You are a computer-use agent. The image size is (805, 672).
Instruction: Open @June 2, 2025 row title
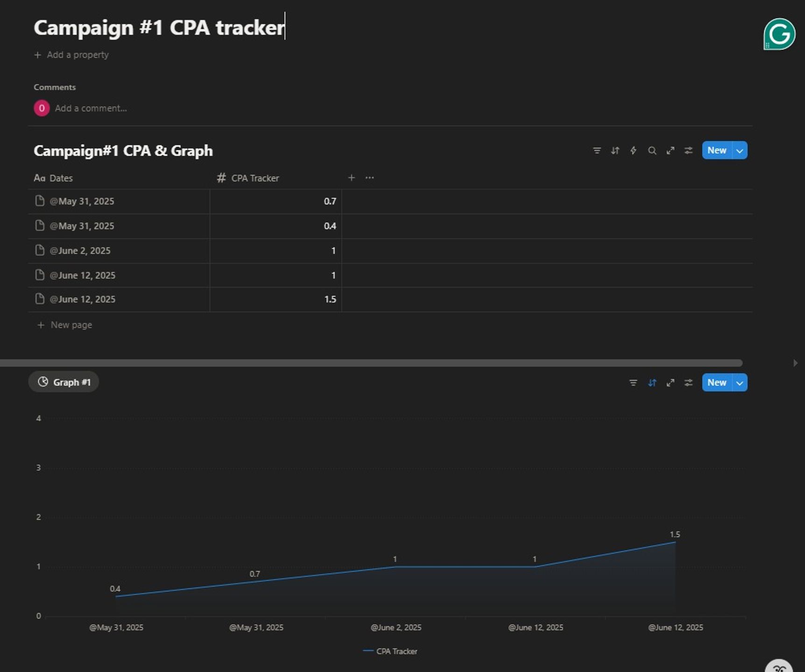point(80,251)
